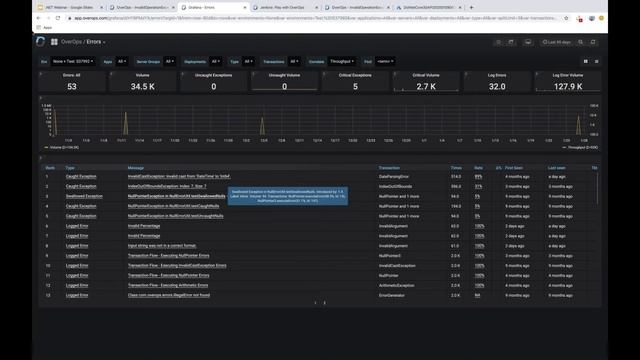This screenshot has height=360, width=640.
Task: Click the browser reload button
Action: tap(58, 18)
